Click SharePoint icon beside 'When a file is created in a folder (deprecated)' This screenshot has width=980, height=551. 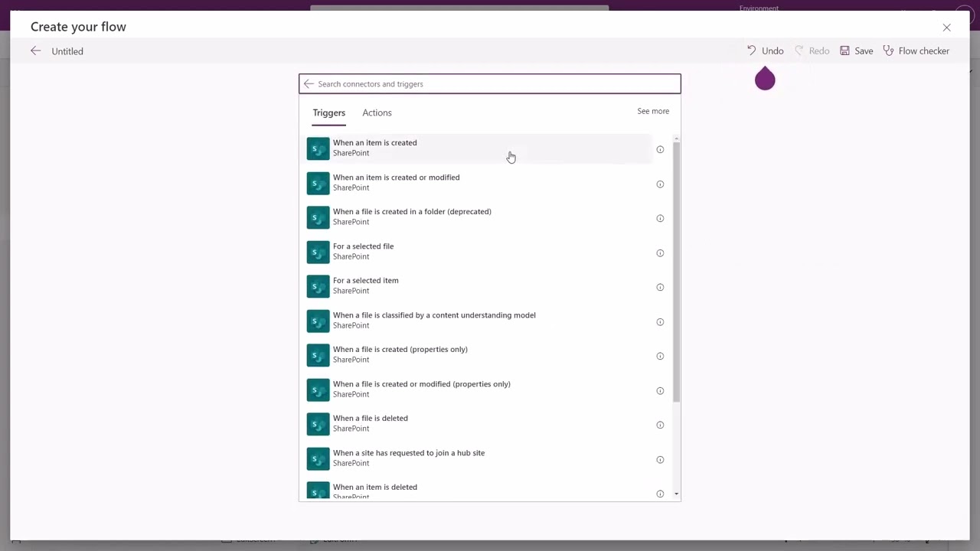(318, 217)
